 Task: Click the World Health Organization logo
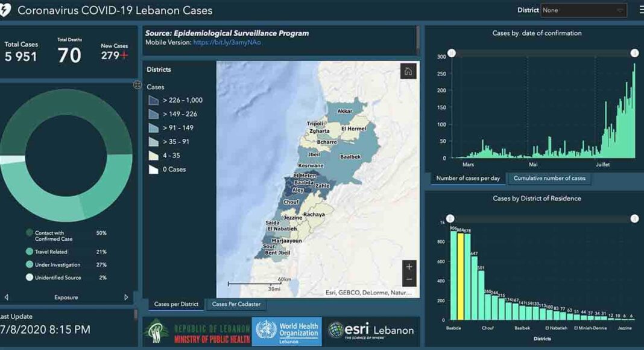(286, 332)
